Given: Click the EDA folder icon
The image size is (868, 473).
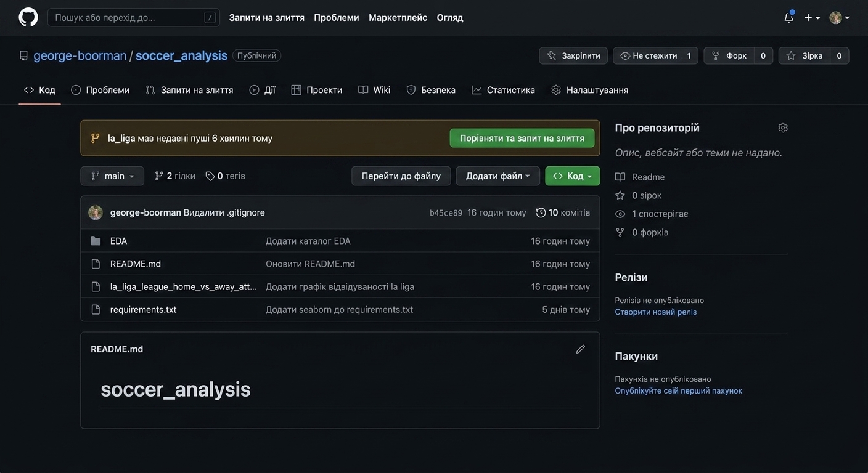Looking at the screenshot, I should [x=96, y=241].
